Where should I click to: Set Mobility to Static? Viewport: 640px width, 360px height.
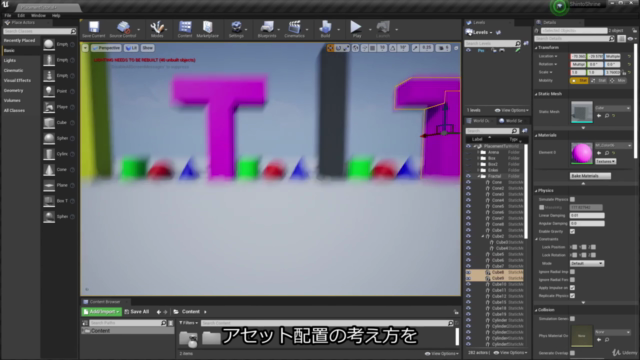coord(579,81)
